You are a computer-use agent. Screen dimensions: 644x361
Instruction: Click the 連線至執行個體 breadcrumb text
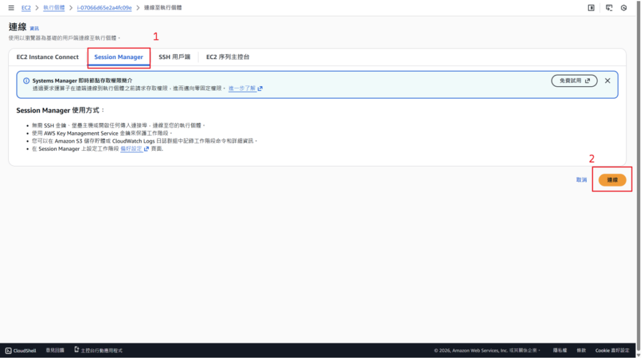(x=163, y=8)
